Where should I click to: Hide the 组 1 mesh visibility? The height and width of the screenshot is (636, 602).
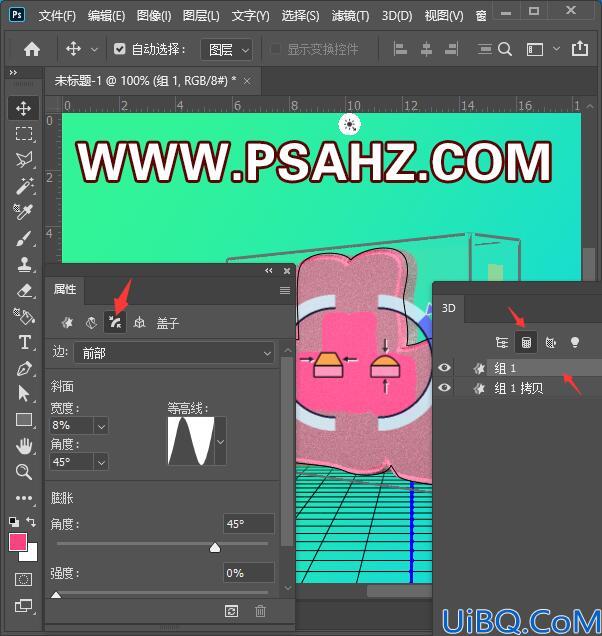coord(444,367)
